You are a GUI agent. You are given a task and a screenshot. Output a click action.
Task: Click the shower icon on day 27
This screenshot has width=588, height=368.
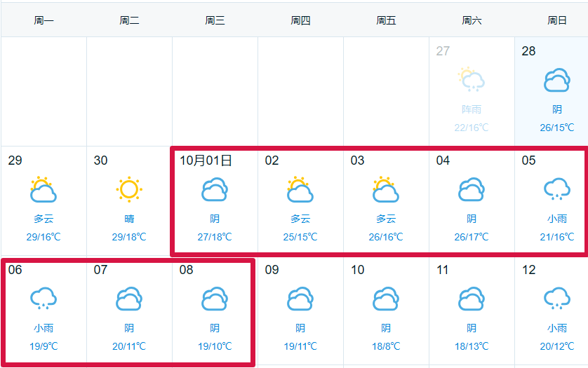click(471, 80)
